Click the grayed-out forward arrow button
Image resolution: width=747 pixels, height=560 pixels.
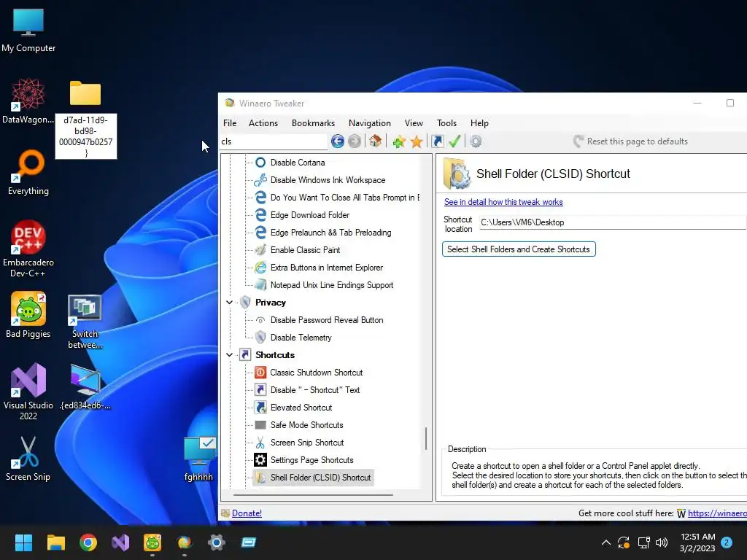pyautogui.click(x=354, y=141)
